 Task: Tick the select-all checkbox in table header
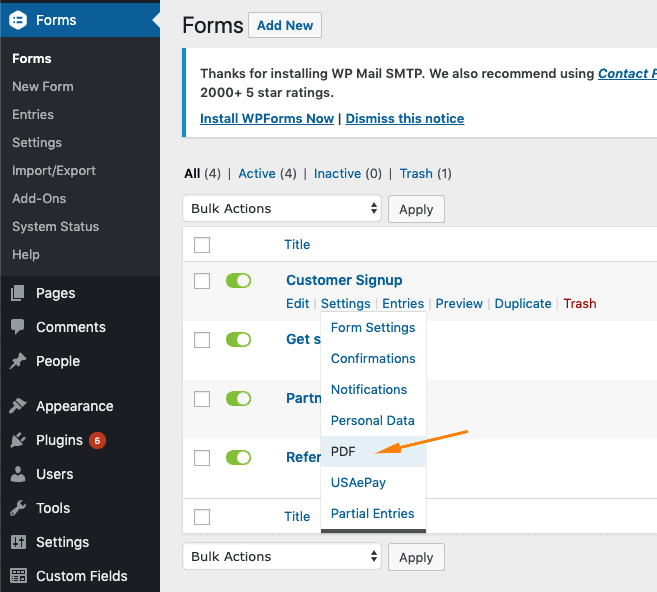[202, 245]
